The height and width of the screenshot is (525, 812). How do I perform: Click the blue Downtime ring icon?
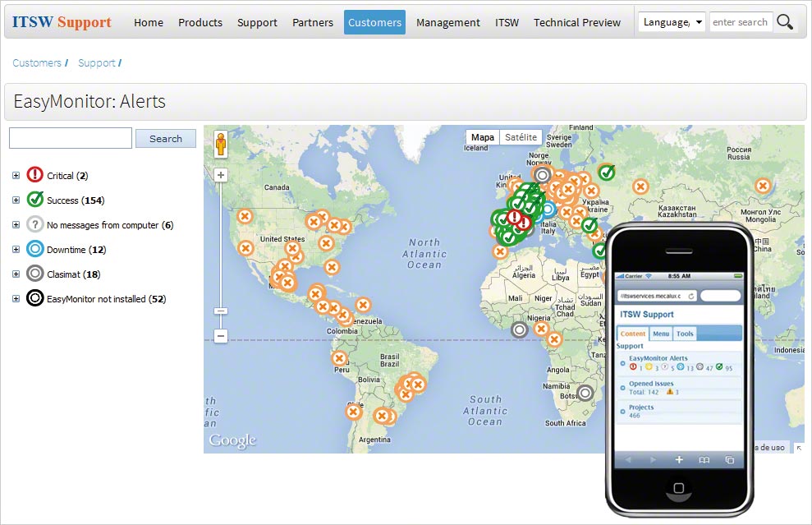tap(34, 249)
